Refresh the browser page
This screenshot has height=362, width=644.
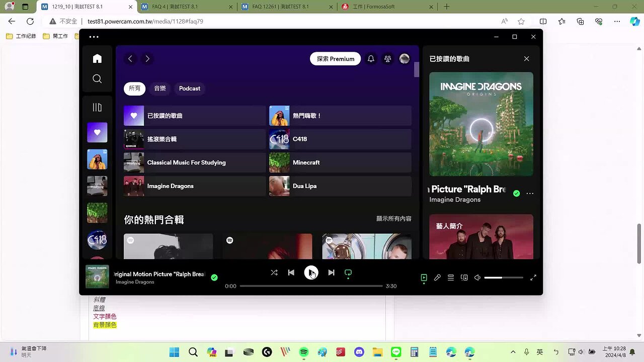(30, 22)
